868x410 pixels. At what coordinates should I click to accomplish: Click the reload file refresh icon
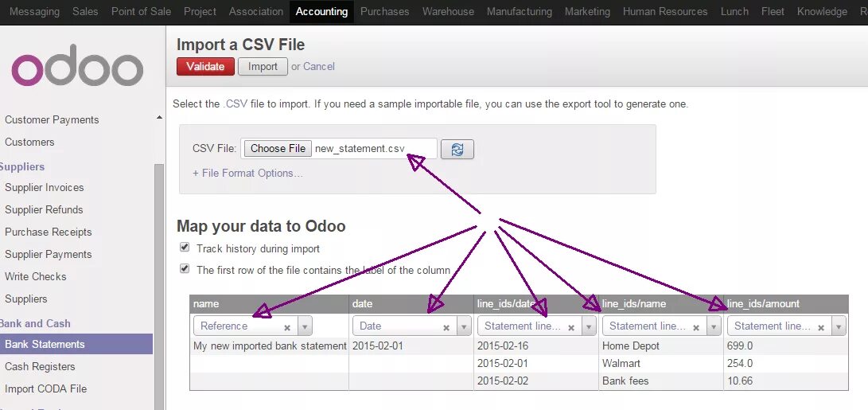457,149
